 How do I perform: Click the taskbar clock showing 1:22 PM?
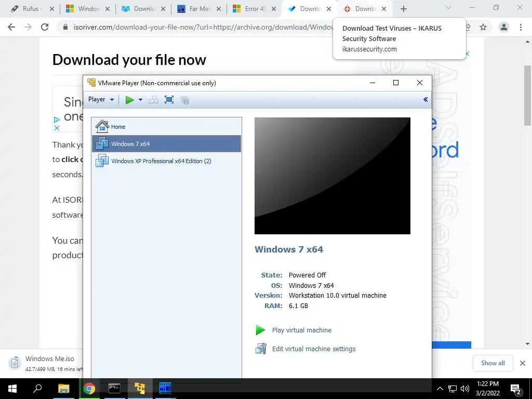click(x=487, y=389)
